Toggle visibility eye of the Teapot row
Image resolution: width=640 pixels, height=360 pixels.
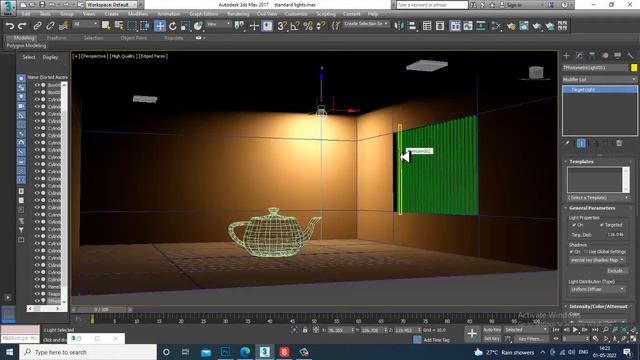(x=37, y=293)
